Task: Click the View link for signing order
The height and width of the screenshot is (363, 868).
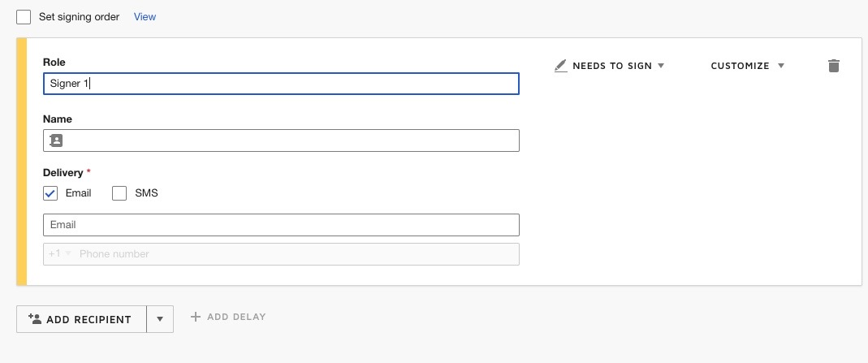Action: 145,17
